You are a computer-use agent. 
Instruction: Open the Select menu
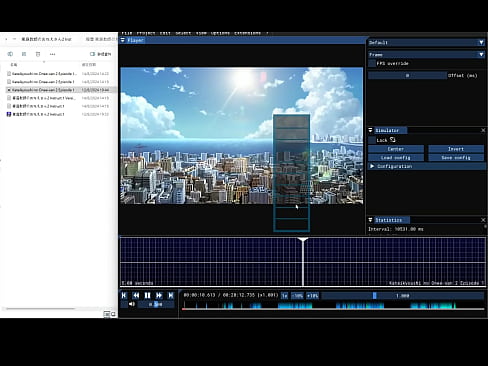click(x=183, y=33)
